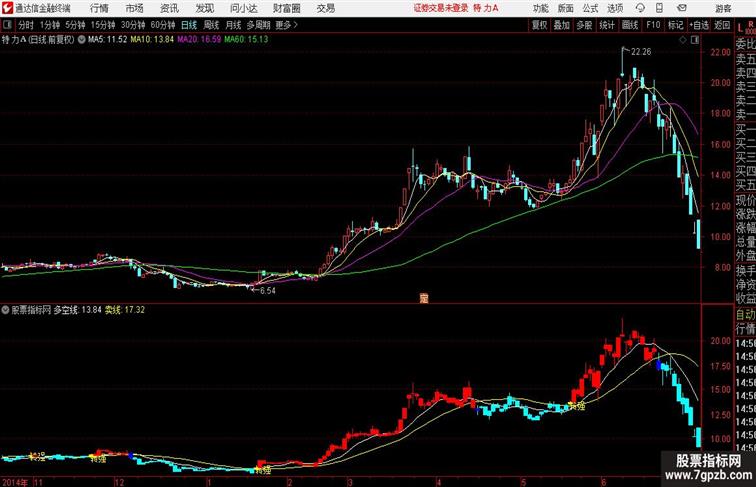756x487 pixels.
Task: Switch to the 60分钟 period
Action: pyautogui.click(x=163, y=25)
